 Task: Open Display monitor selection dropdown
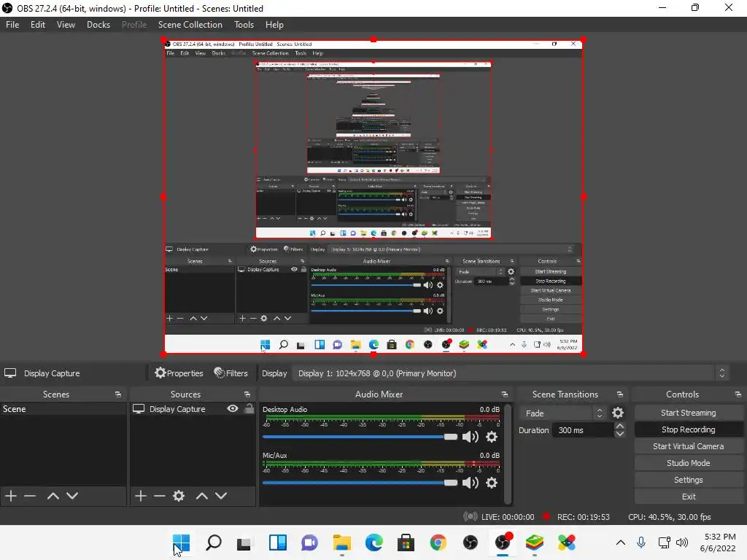tap(511, 373)
